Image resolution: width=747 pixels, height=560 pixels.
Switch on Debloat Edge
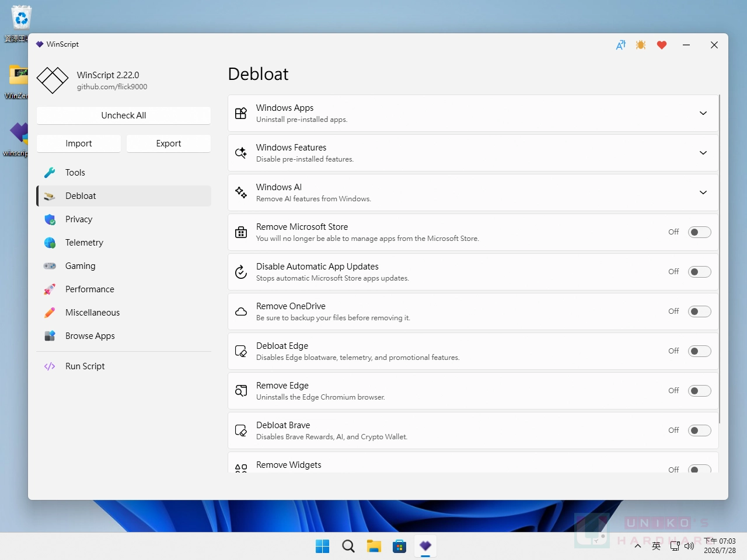(699, 351)
